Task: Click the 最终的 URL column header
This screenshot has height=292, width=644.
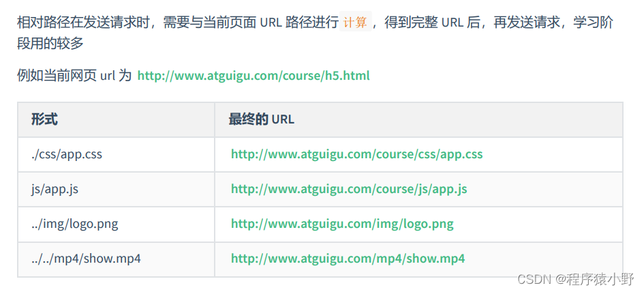Action: coord(261,119)
